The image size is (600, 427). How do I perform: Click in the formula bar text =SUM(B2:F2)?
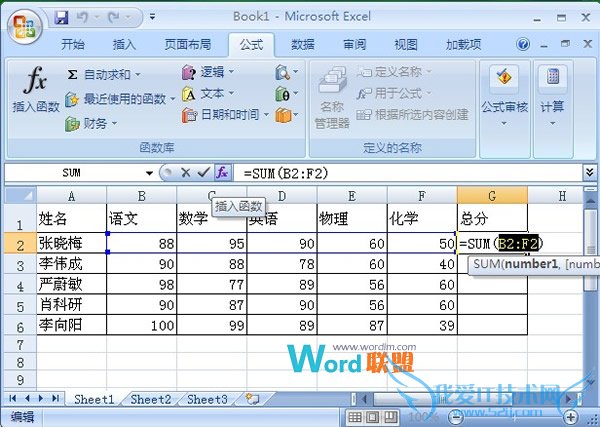286,173
